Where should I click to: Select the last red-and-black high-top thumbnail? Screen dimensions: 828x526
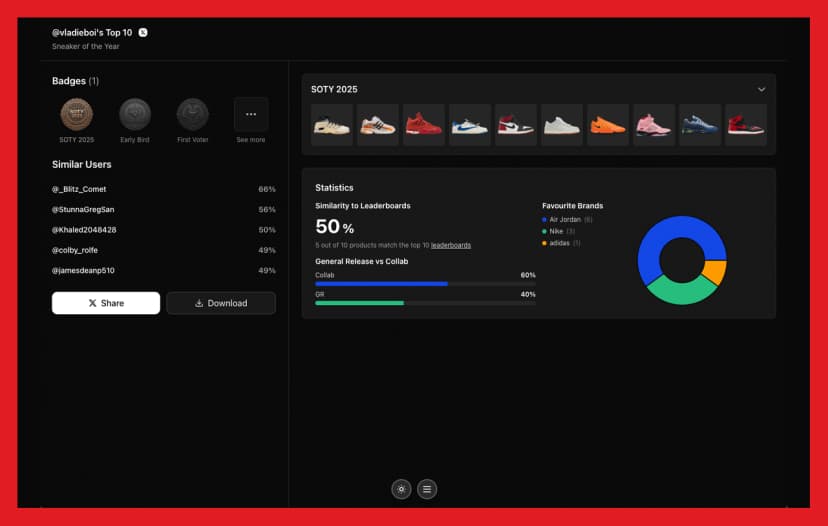(746, 125)
